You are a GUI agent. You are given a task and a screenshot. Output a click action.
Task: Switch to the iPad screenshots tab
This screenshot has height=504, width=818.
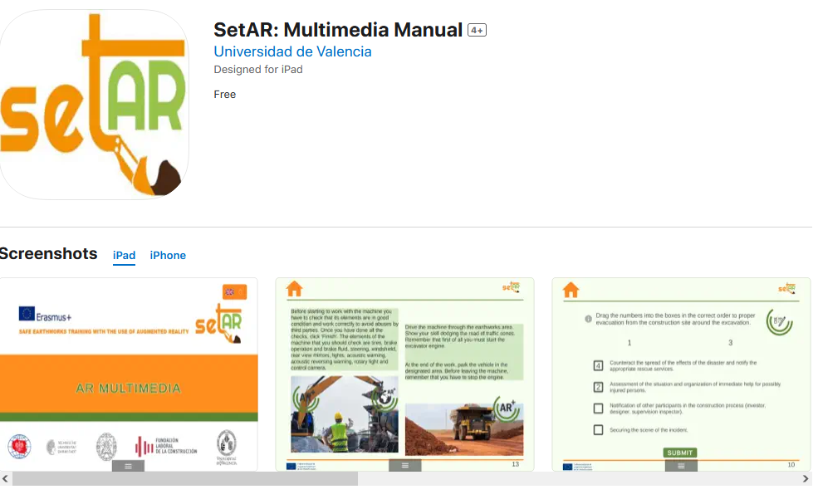point(125,255)
